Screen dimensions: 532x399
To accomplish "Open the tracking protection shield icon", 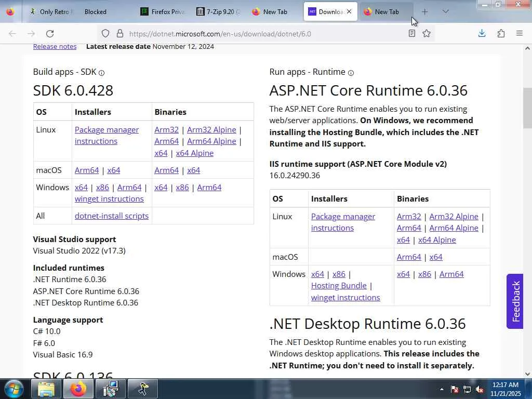I will click(x=105, y=34).
